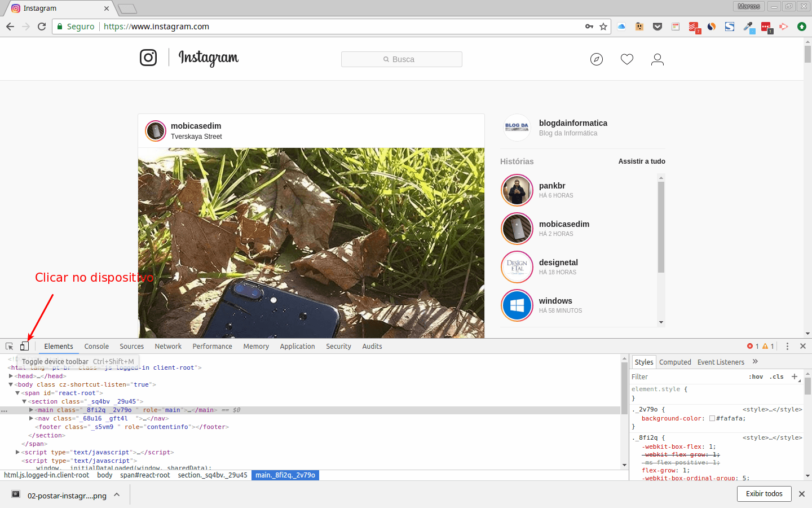The image size is (812, 508).
Task: Click the saved password key icon
Action: pyautogui.click(x=589, y=27)
